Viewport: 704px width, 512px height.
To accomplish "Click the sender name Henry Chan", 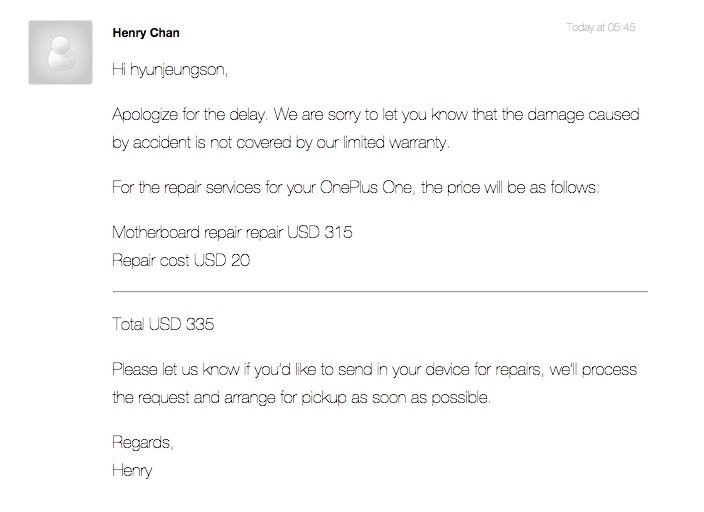I will [146, 33].
